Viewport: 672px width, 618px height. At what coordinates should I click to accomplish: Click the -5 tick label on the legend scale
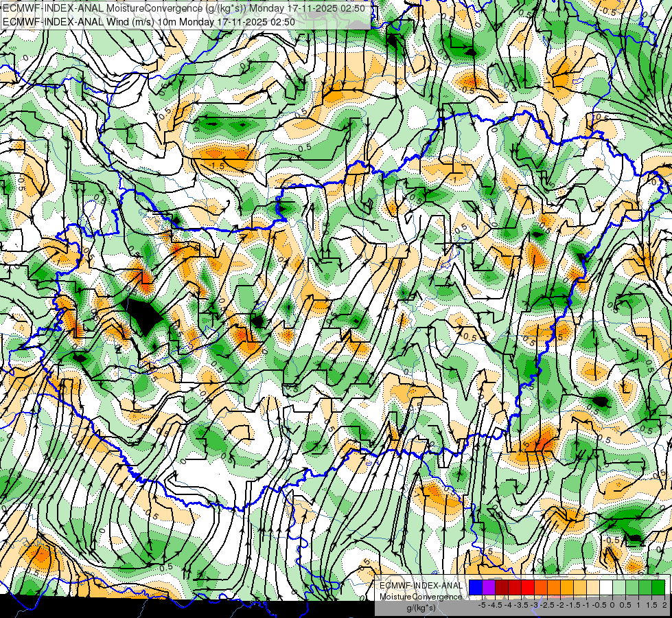tap(482, 605)
